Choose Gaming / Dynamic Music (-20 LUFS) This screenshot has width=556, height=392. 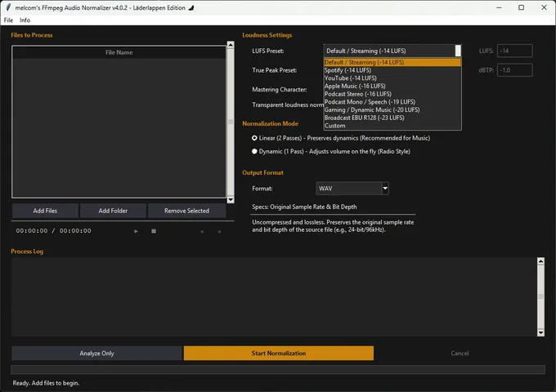pos(392,109)
